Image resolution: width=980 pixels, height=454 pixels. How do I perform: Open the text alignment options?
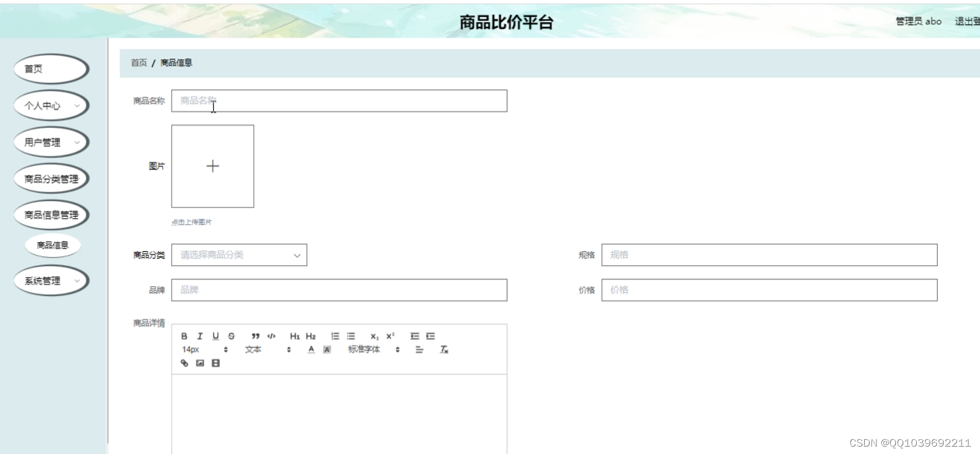[419, 349]
